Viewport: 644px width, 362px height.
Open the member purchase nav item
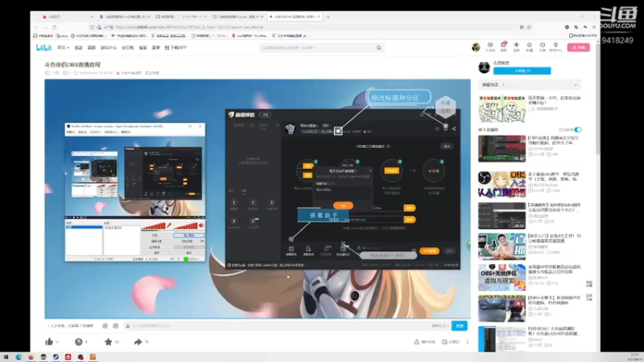point(128,47)
